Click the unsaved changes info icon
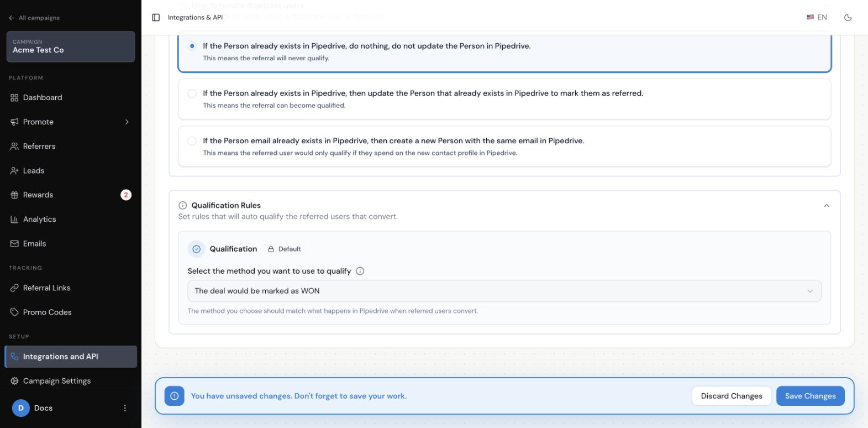868x428 pixels. coord(175,396)
